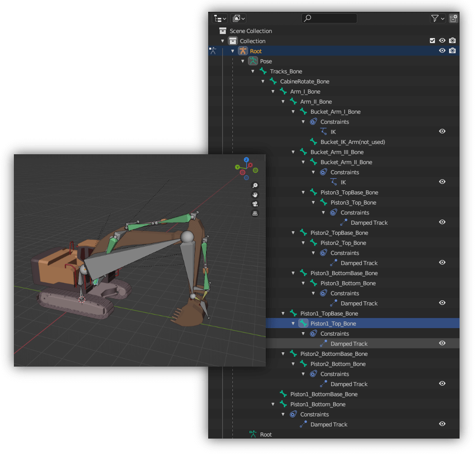The width and height of the screenshot is (476, 454).
Task: Click the armature icon next to Root
Action: point(242,51)
